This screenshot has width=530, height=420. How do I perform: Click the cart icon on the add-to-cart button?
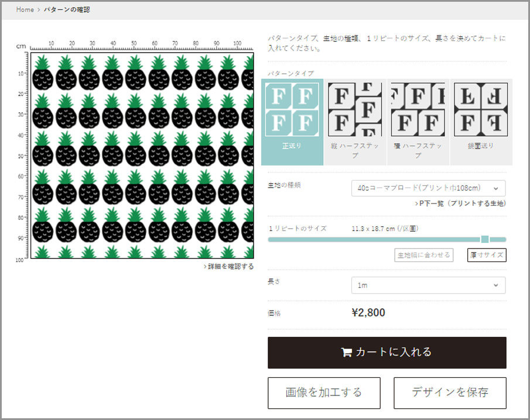pyautogui.click(x=347, y=353)
